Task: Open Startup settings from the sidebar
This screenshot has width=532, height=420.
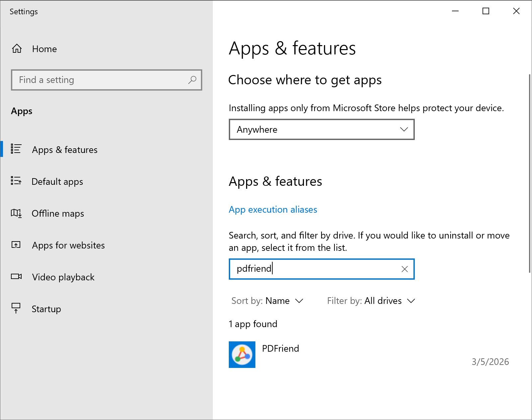Action: click(x=46, y=309)
